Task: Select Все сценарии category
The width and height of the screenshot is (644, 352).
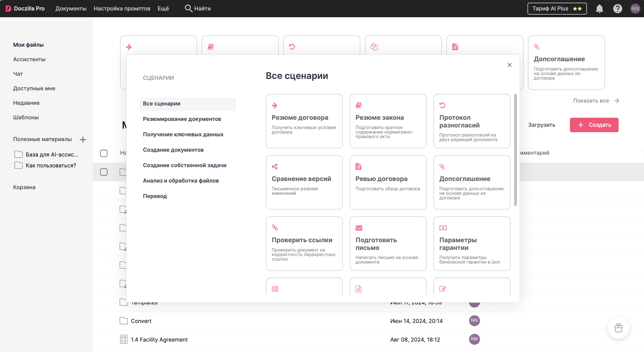Action: point(188,104)
